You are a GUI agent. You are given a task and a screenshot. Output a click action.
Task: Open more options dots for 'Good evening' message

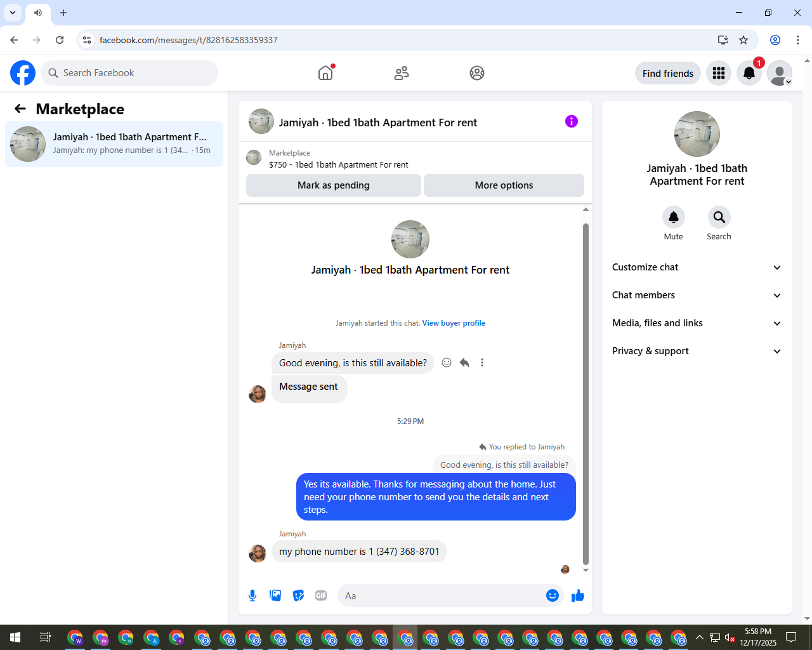tap(482, 362)
